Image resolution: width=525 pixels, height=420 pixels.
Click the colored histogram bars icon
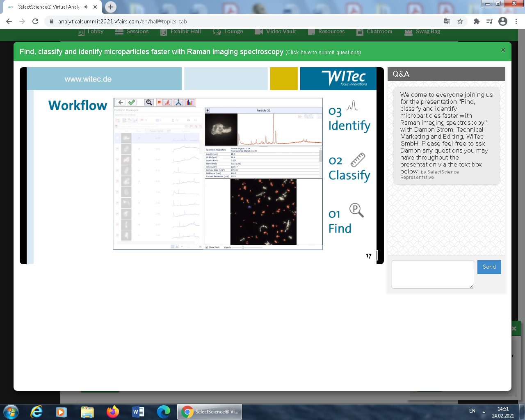click(x=189, y=103)
